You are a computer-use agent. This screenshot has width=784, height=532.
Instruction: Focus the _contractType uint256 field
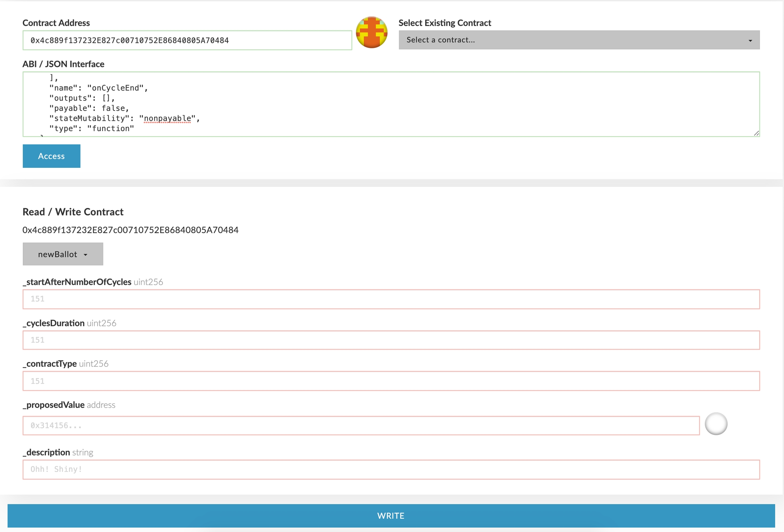coord(391,381)
